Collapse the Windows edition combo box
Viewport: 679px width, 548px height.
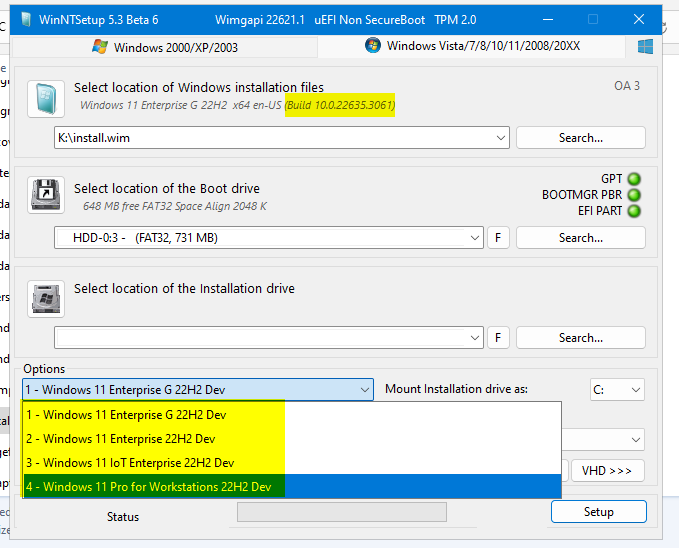(365, 390)
